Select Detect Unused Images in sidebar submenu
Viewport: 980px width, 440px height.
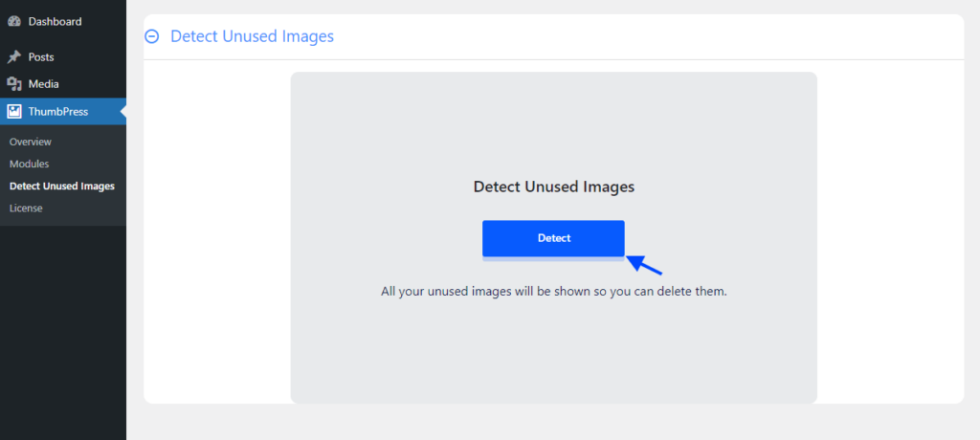(x=62, y=187)
